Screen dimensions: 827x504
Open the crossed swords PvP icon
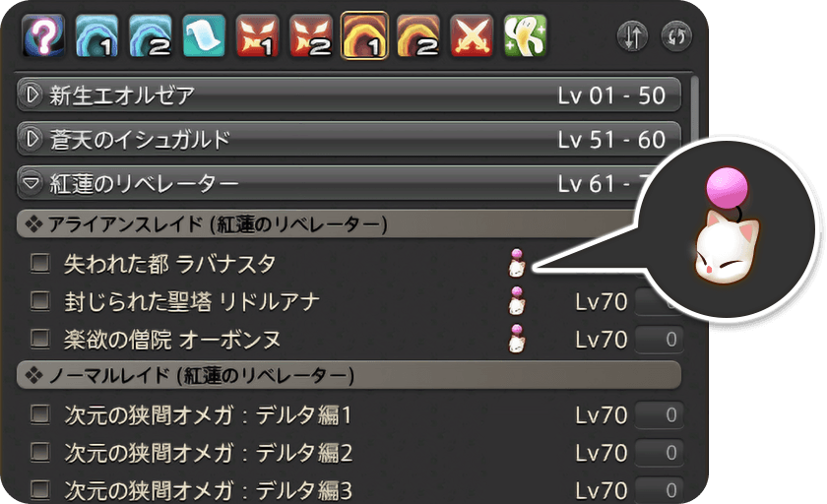472,35
